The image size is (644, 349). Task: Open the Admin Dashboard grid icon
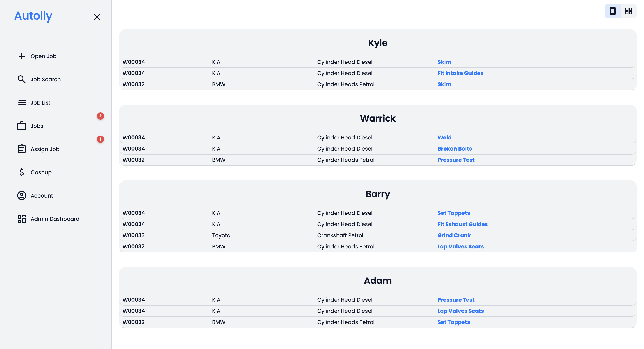[x=22, y=219]
